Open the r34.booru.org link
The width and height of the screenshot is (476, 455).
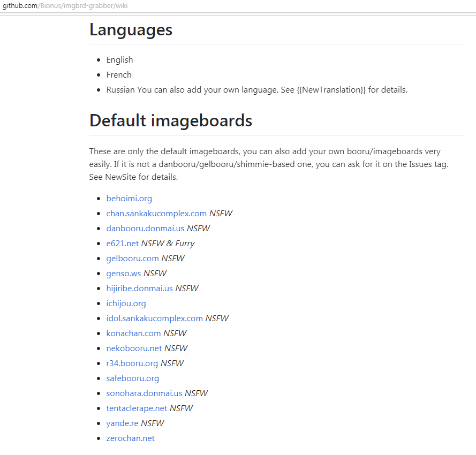click(x=132, y=363)
